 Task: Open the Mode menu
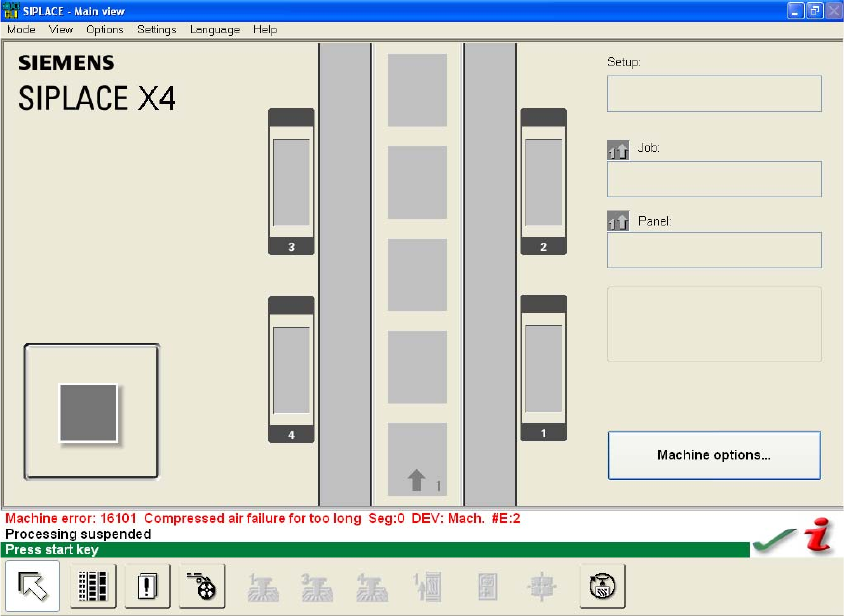click(x=21, y=30)
